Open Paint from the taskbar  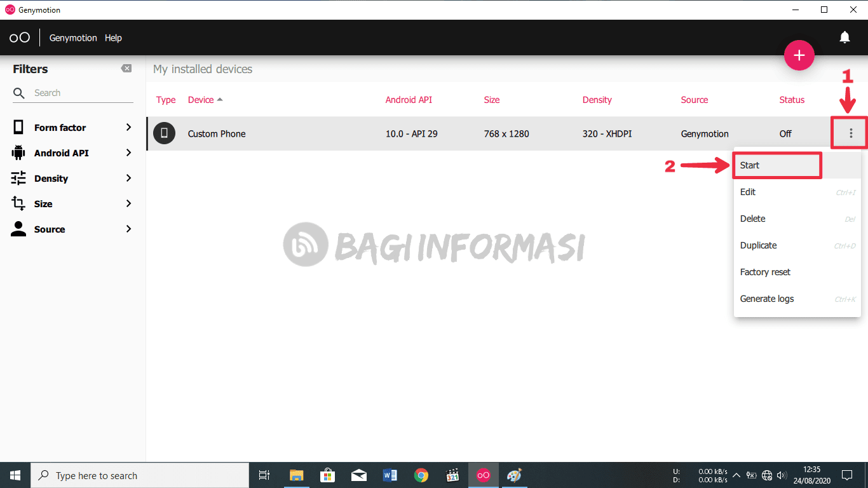(x=514, y=475)
